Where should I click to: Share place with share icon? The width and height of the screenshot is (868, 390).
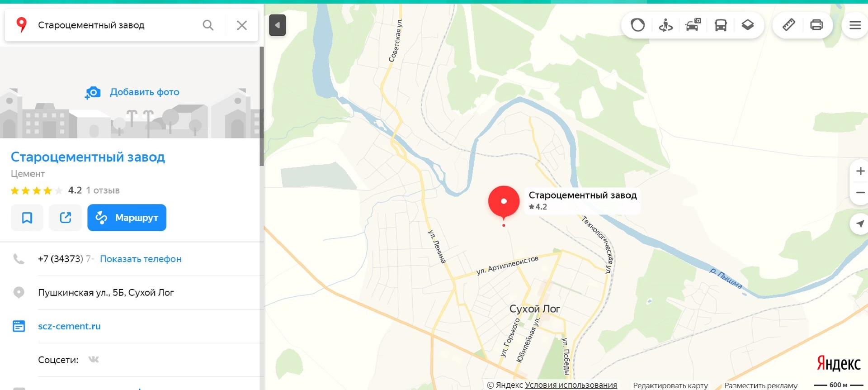[x=66, y=218]
